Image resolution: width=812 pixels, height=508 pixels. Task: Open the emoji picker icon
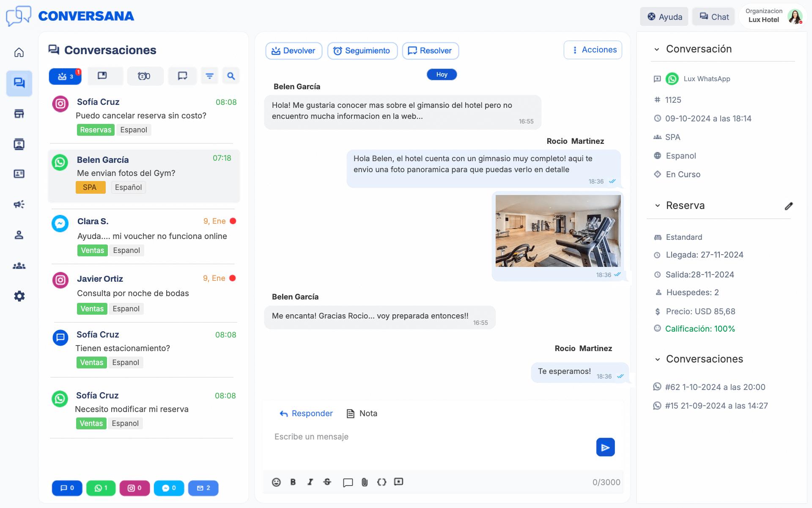coord(276,482)
